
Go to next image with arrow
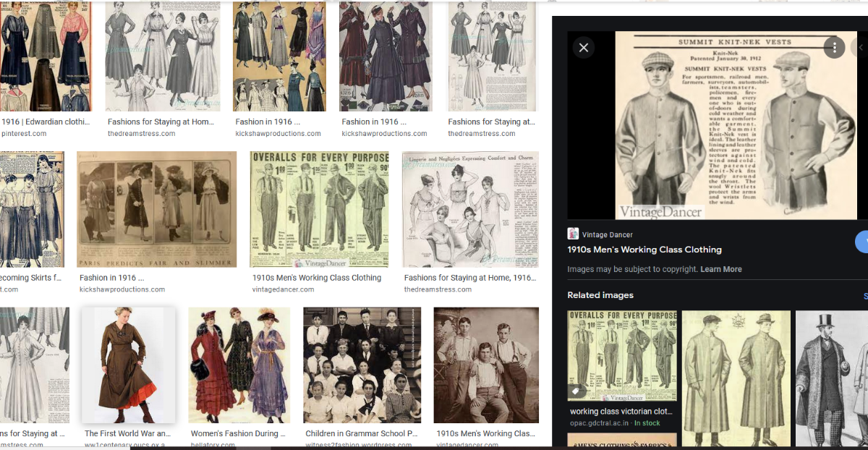pyautogui.click(x=861, y=48)
